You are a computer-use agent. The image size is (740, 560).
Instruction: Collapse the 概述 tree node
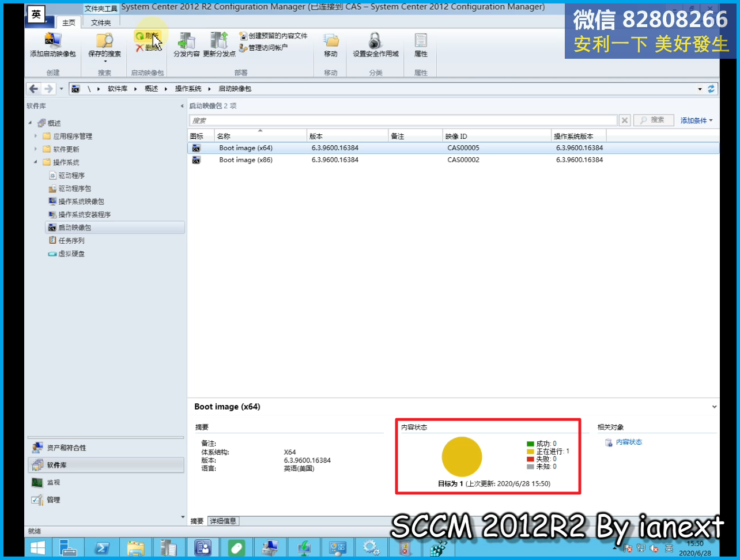pos(30,123)
